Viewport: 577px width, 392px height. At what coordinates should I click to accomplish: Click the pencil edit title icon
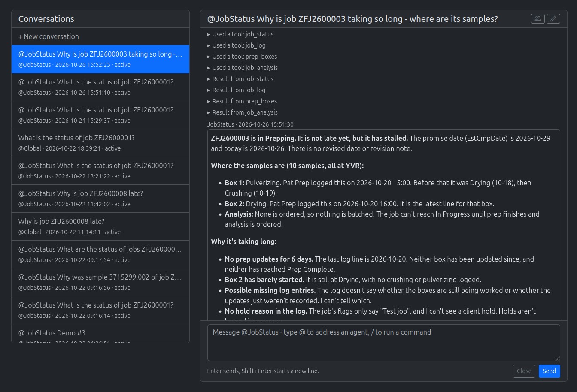point(553,18)
